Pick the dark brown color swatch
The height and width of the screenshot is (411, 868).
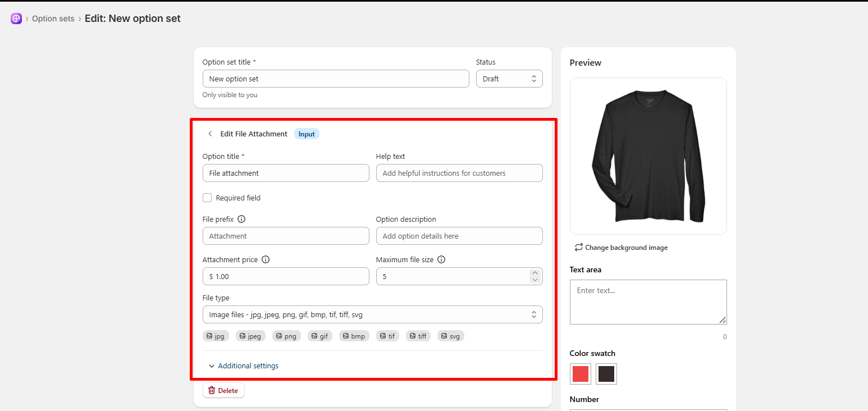[606, 374]
